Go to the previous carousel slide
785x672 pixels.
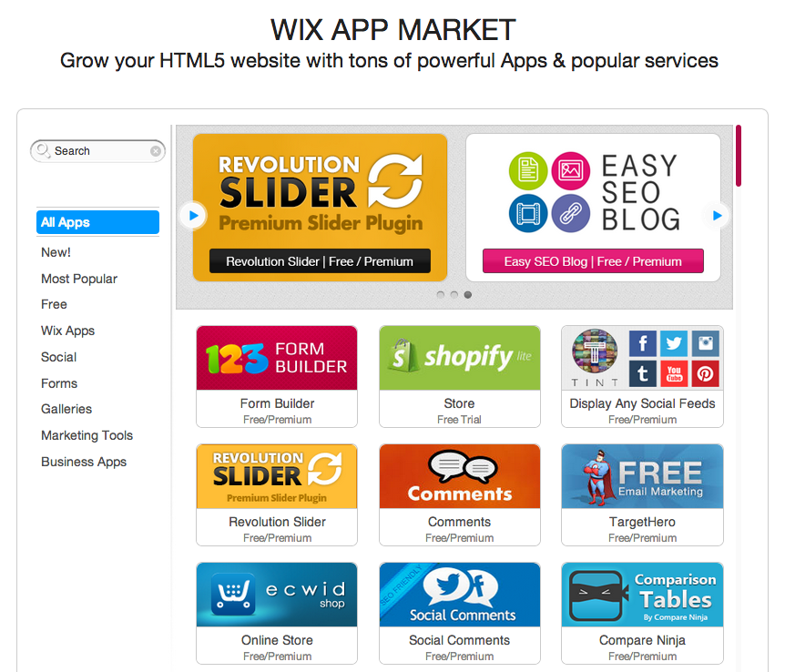(193, 215)
